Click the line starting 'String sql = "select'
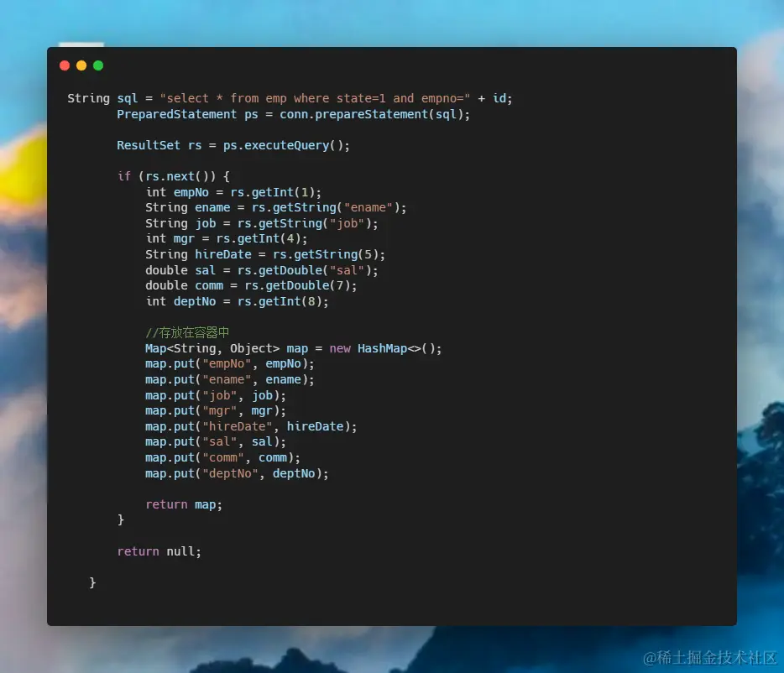 tap(290, 98)
